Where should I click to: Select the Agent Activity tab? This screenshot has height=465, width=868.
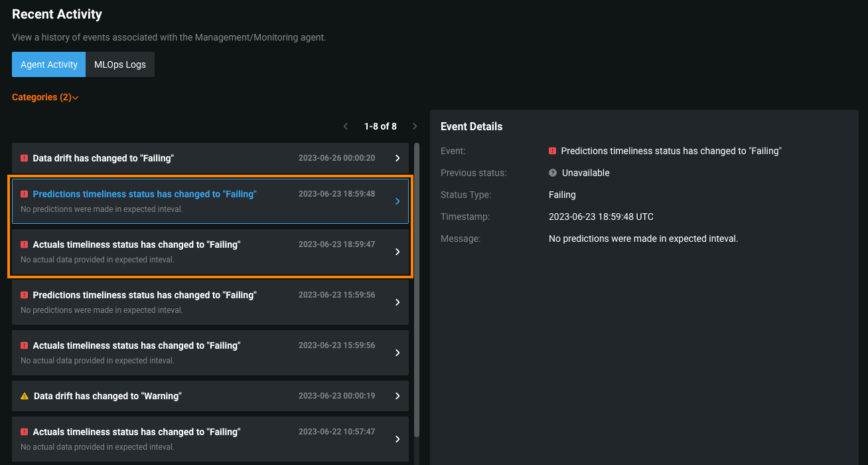(49, 64)
